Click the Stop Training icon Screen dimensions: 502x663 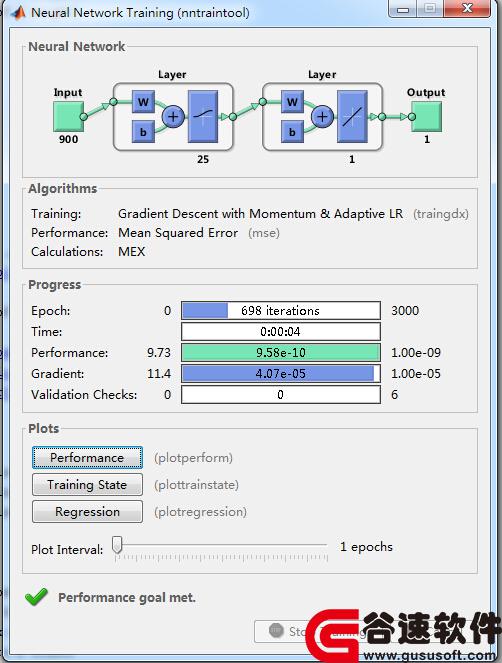(276, 631)
